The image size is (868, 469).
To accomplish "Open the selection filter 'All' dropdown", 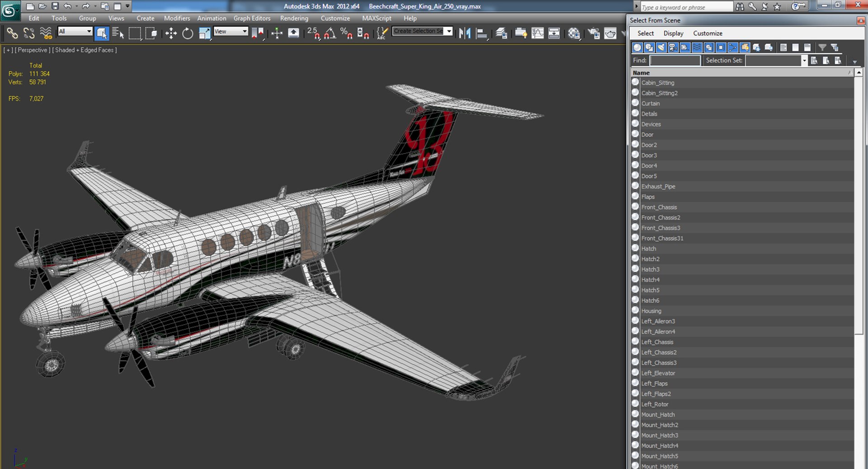I will 75,31.
